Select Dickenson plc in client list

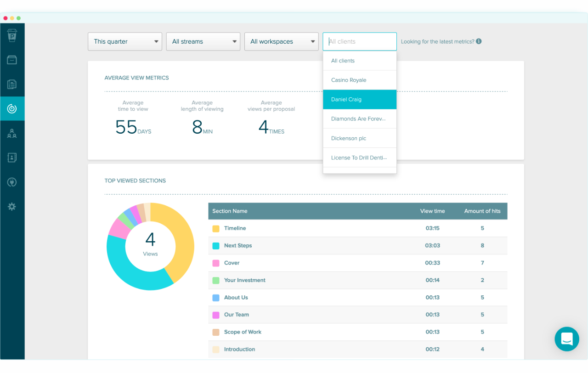pos(359,138)
